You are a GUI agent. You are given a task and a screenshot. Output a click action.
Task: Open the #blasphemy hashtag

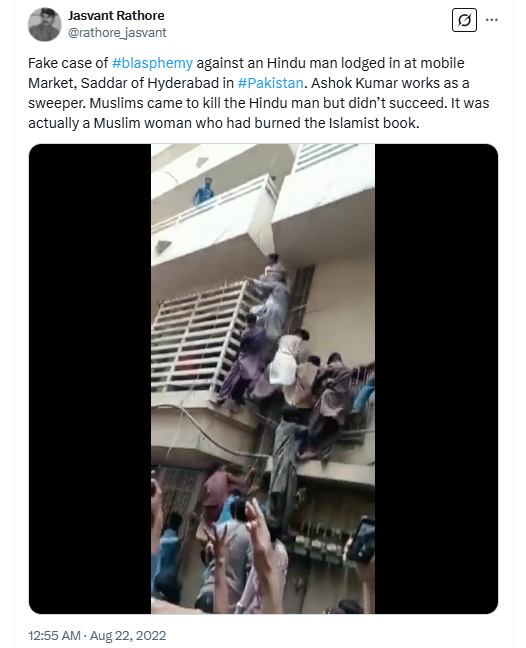[x=152, y=63]
